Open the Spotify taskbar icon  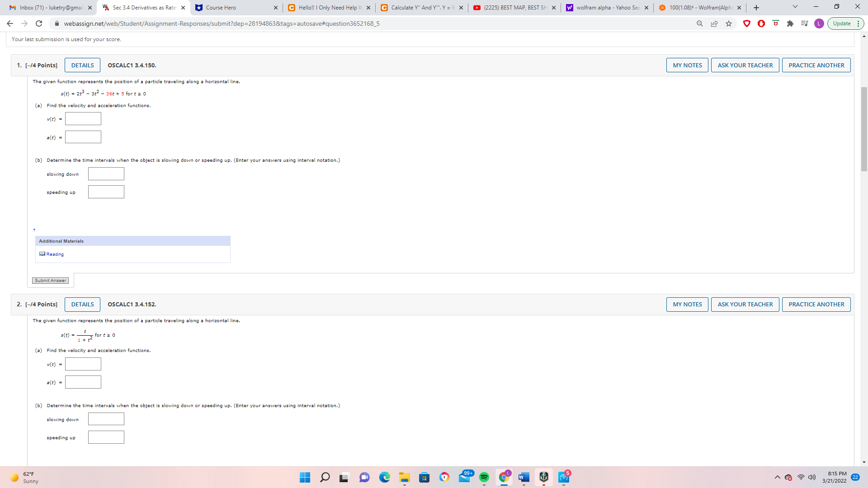(484, 477)
